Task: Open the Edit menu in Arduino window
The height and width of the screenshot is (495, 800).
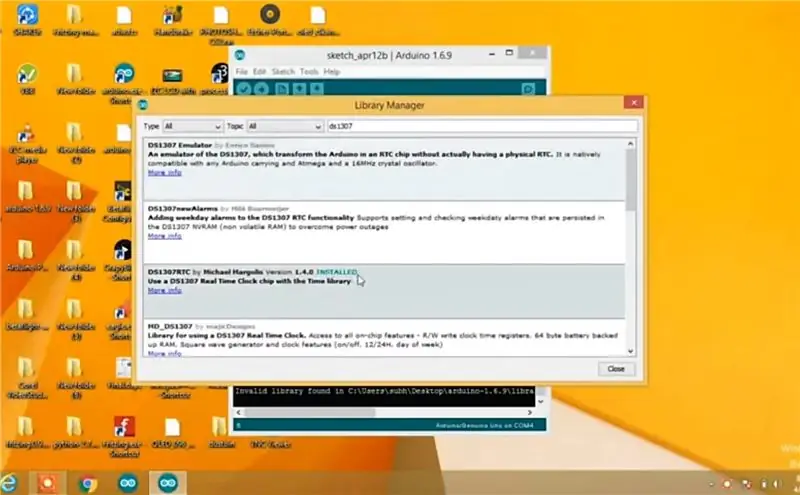Action: coord(259,71)
